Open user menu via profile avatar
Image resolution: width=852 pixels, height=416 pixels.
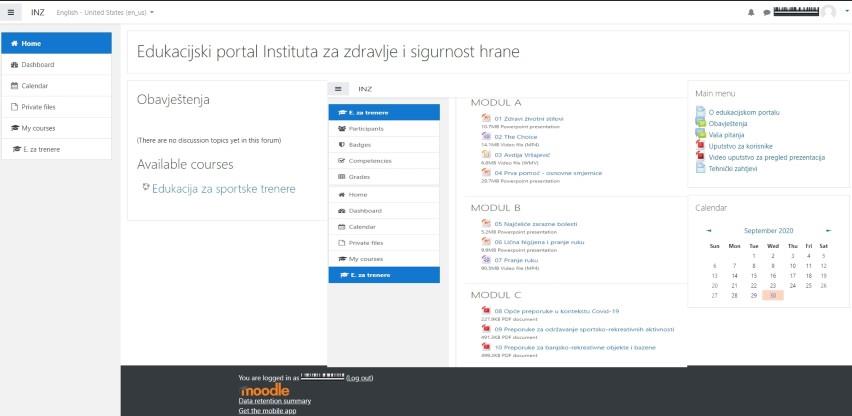coord(827,12)
